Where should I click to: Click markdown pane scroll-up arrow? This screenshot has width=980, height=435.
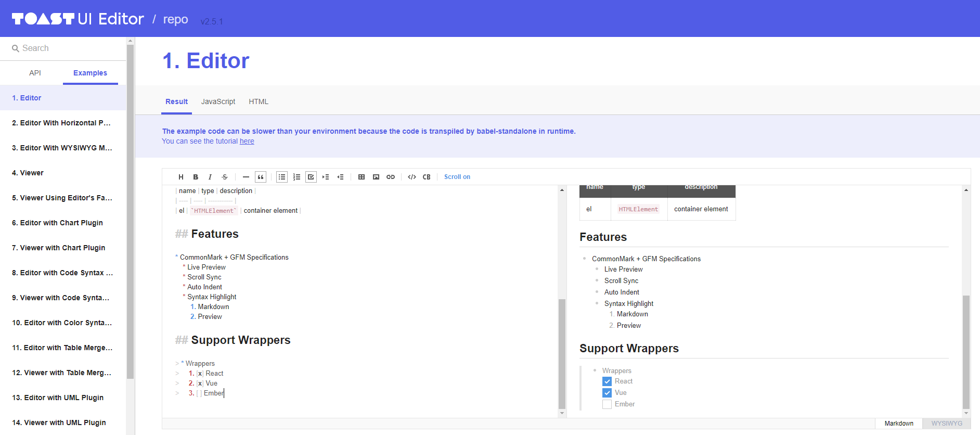tap(562, 190)
